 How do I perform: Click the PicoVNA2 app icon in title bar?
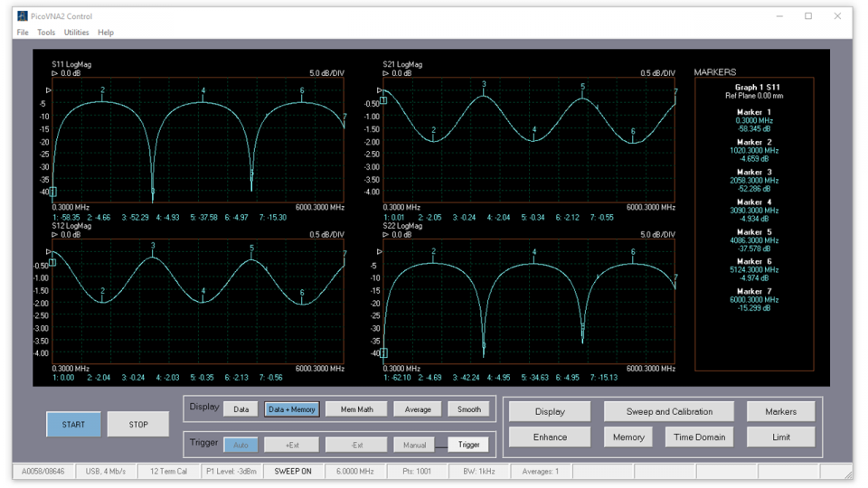[23, 16]
